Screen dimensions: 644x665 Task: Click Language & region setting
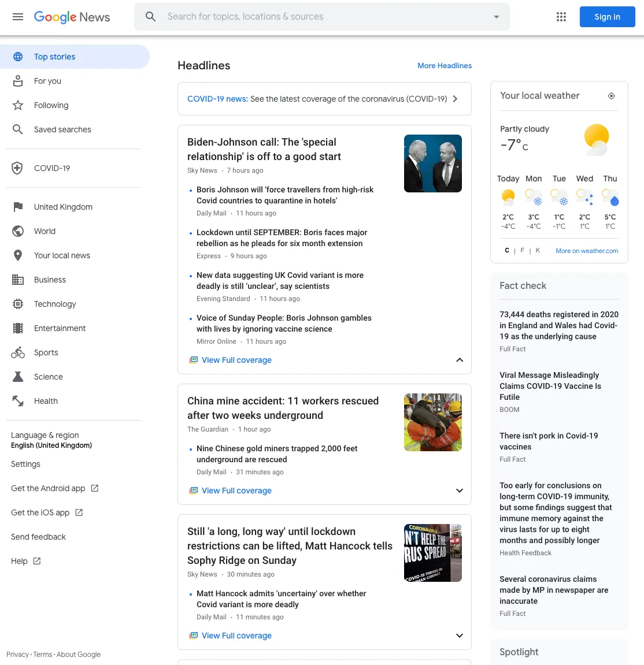(51, 440)
